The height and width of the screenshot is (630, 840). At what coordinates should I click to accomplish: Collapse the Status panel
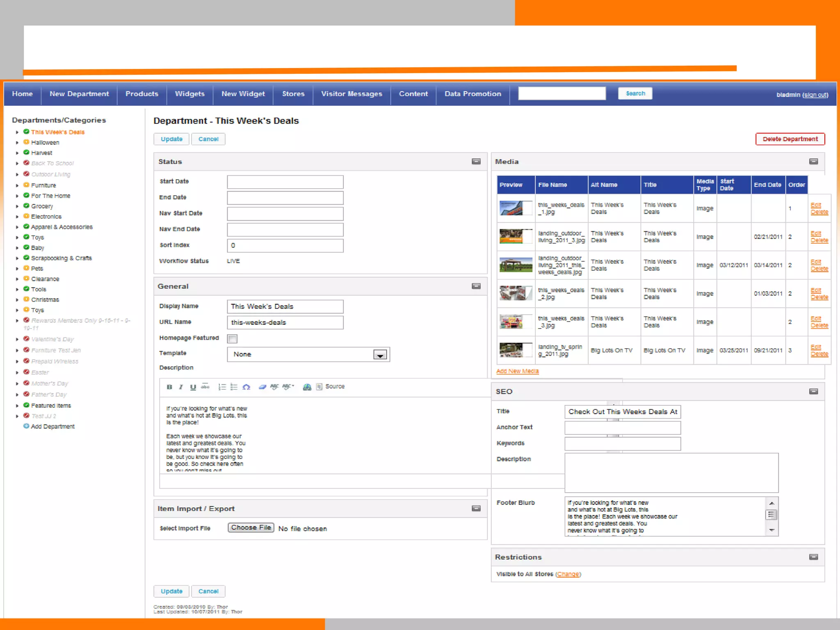[x=476, y=162]
